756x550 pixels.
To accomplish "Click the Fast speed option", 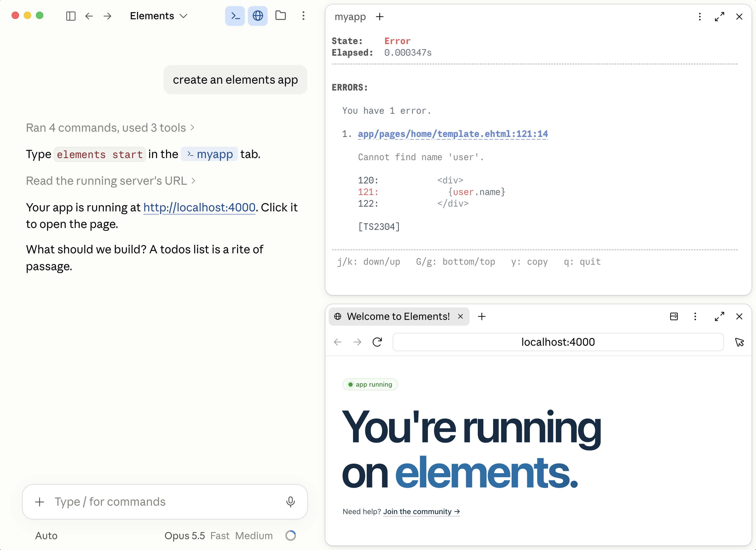I will 220,536.
